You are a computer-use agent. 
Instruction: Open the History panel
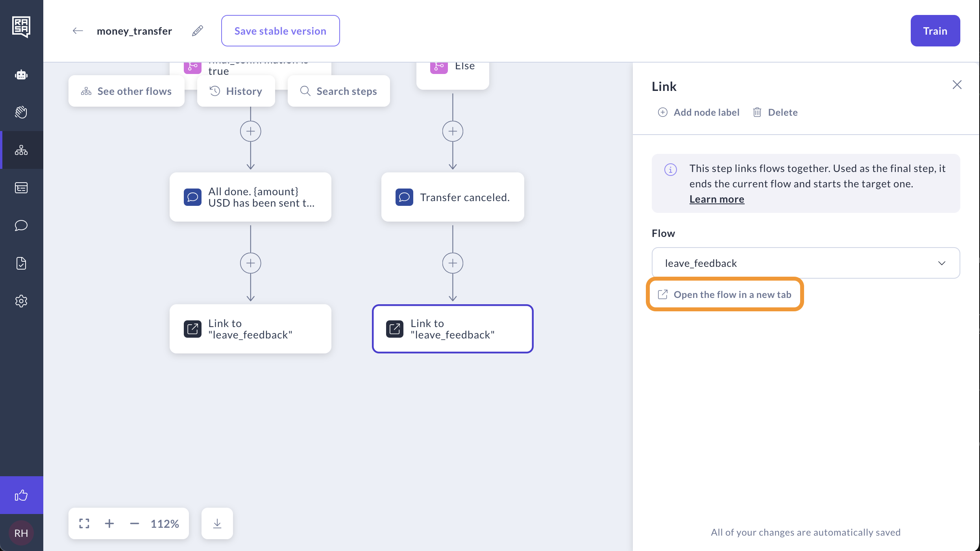point(236,91)
